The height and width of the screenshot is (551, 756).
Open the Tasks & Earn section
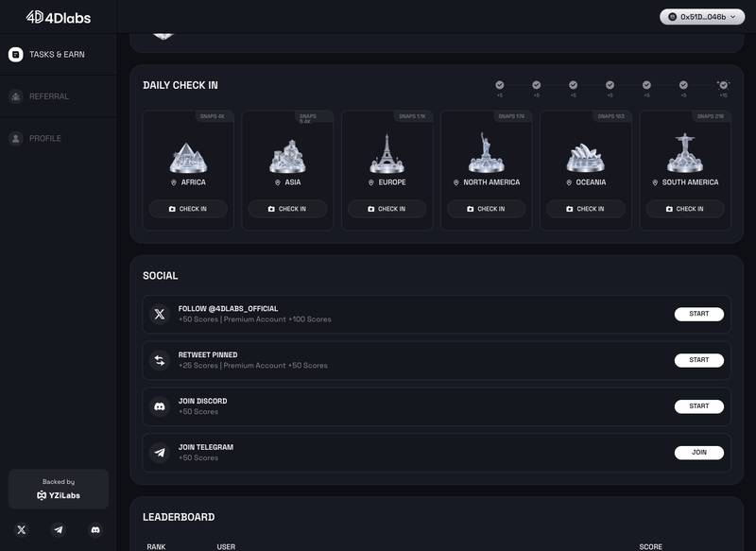click(58, 55)
